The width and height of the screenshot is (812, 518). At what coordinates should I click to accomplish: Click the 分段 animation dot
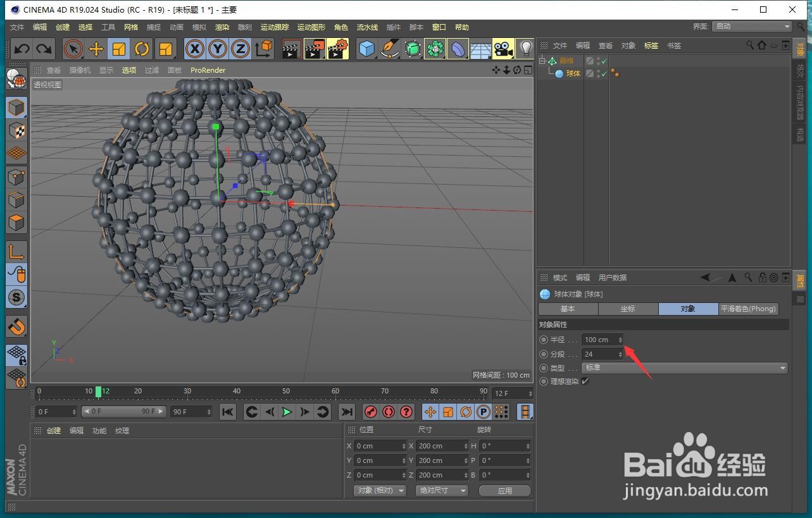pyautogui.click(x=544, y=354)
